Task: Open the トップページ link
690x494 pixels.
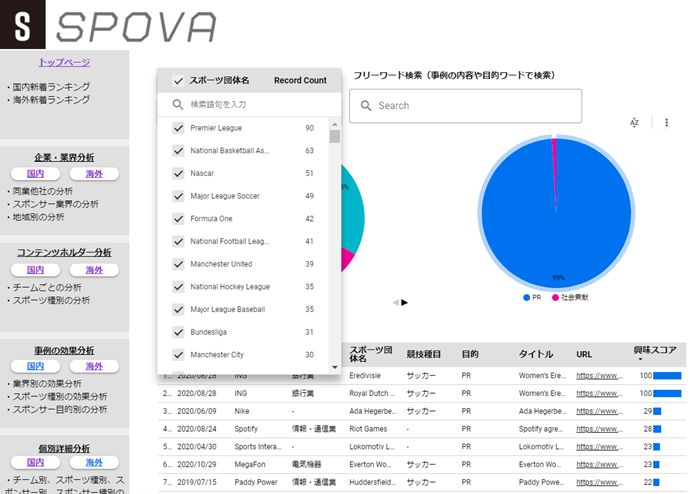Action: click(x=64, y=62)
